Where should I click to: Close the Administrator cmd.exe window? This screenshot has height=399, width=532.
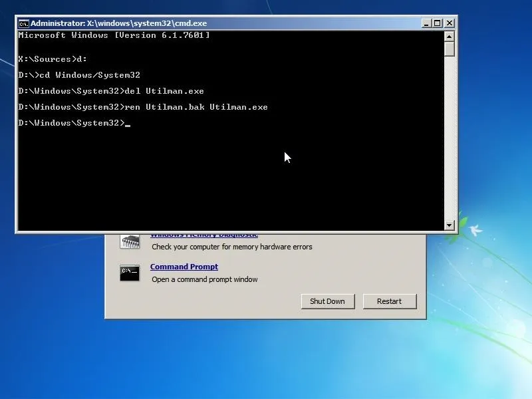point(450,23)
